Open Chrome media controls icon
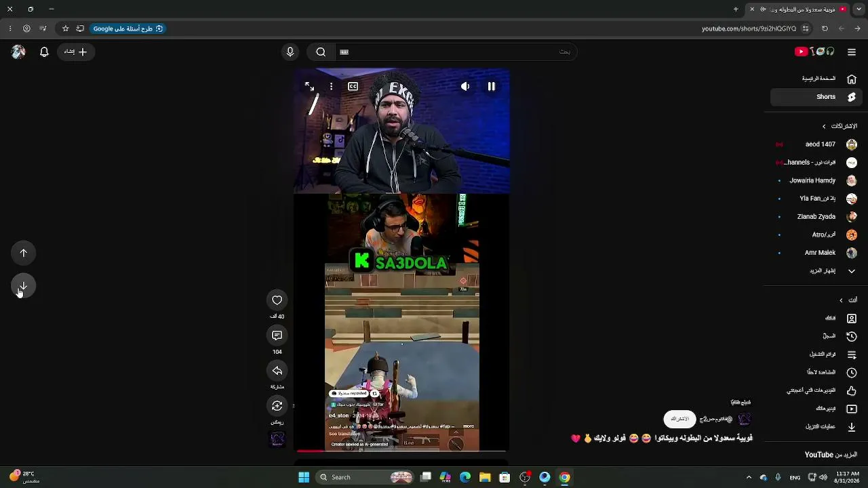 43,28
